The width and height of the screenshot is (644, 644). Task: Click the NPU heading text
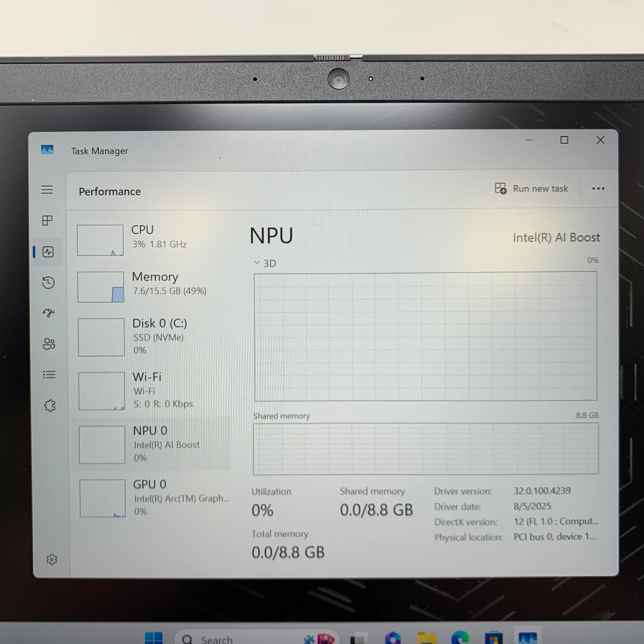[x=271, y=236]
